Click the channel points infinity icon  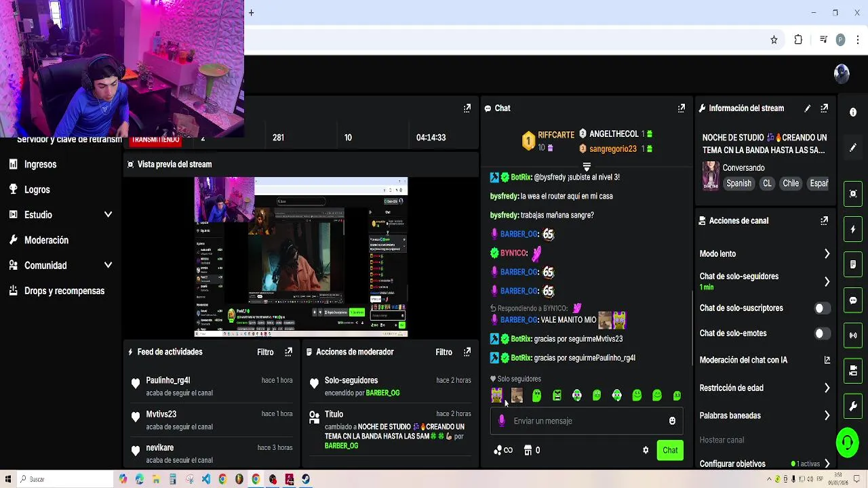503,450
